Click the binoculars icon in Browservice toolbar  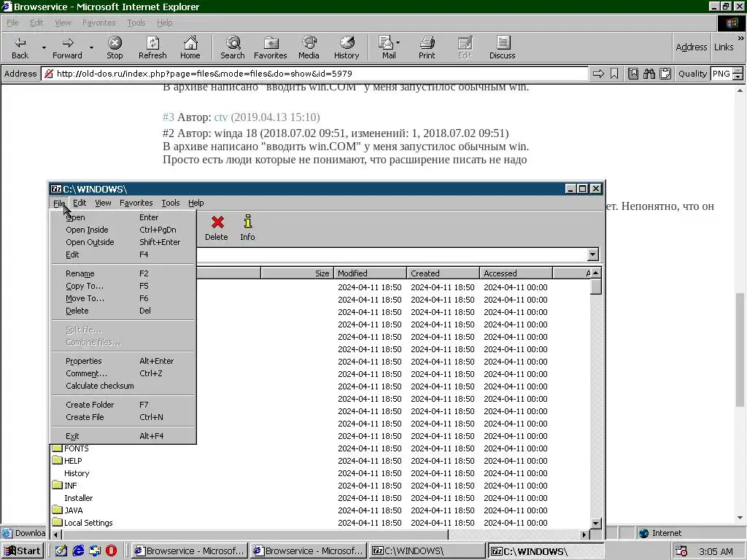click(649, 74)
